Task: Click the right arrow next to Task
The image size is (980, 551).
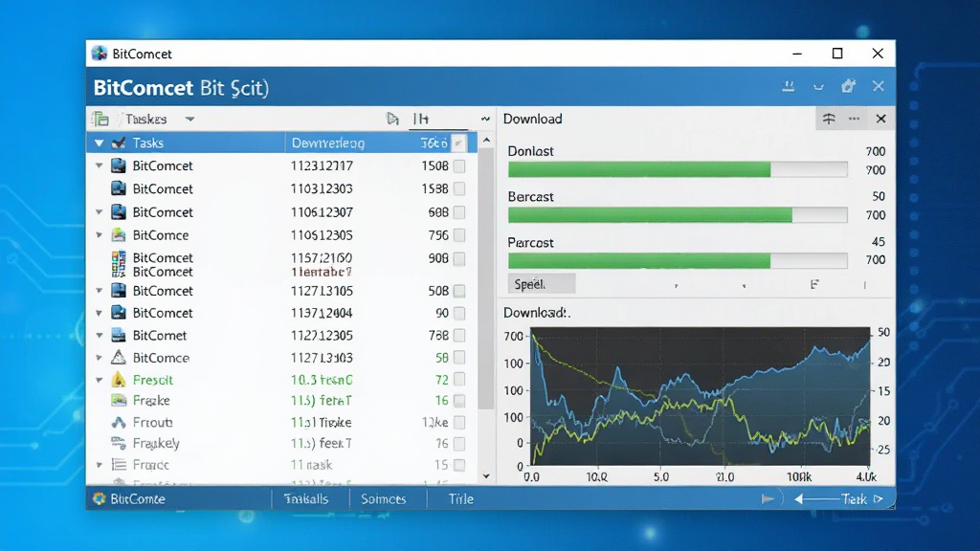Action: pyautogui.click(x=879, y=498)
